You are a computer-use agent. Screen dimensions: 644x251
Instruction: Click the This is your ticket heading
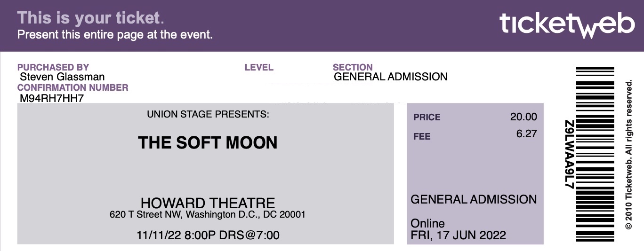pos(91,18)
